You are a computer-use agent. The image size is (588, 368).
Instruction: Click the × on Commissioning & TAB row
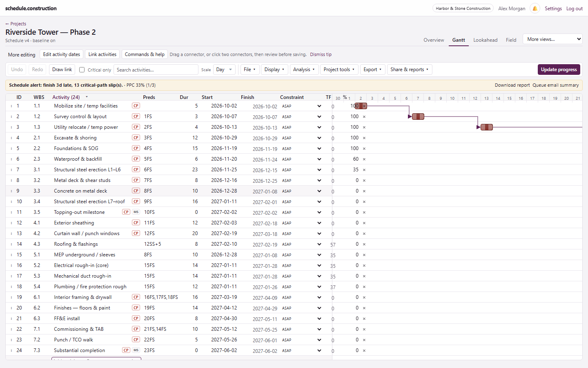click(364, 329)
